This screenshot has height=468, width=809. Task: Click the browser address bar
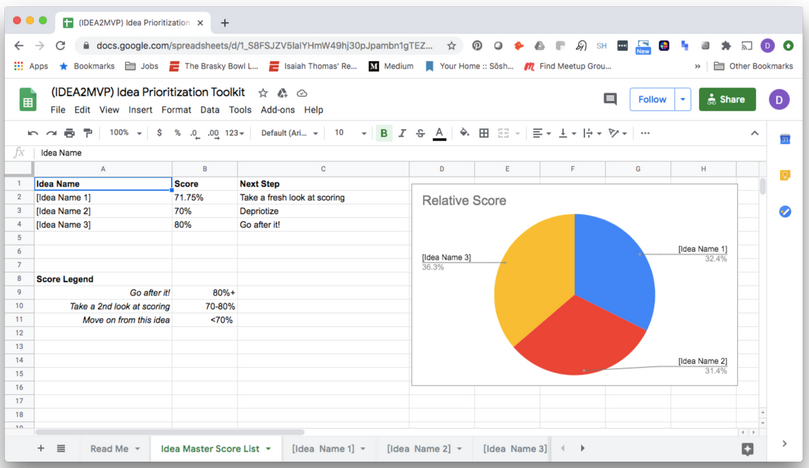pos(264,46)
